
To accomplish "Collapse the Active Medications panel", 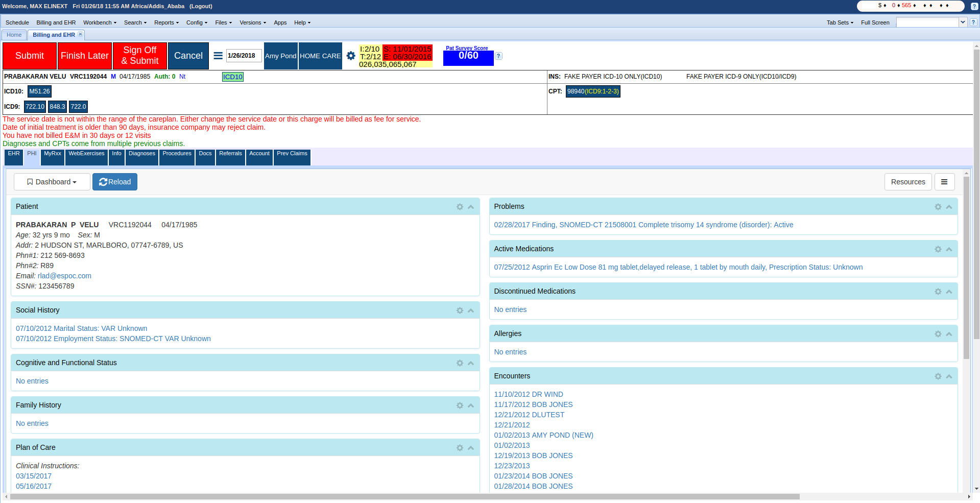I will pyautogui.click(x=949, y=249).
